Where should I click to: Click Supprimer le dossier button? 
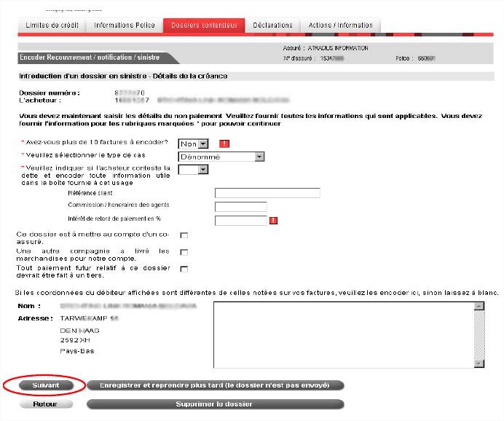215,404
